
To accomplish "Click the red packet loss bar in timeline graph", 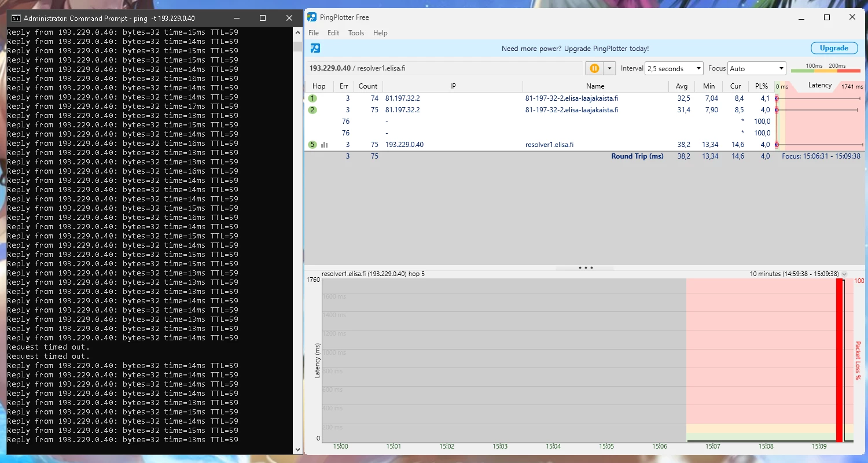I will pyautogui.click(x=840, y=361).
